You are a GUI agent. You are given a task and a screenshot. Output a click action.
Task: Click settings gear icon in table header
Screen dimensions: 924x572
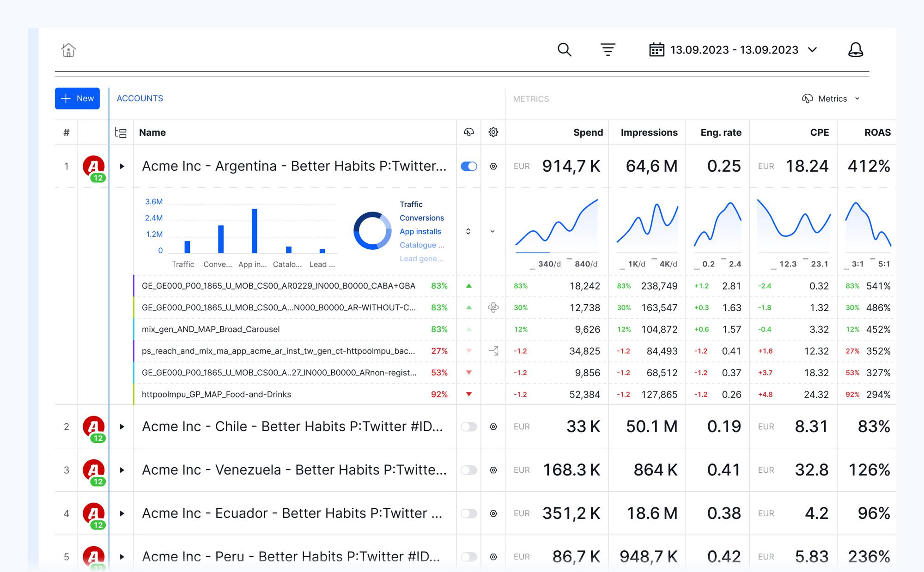pos(493,132)
